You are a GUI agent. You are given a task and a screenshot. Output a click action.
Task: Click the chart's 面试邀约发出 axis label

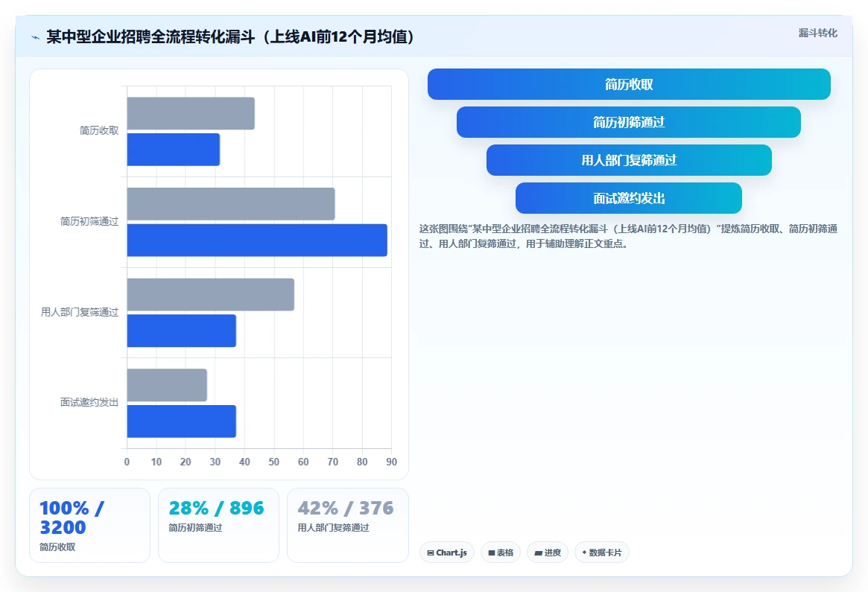click(89, 402)
